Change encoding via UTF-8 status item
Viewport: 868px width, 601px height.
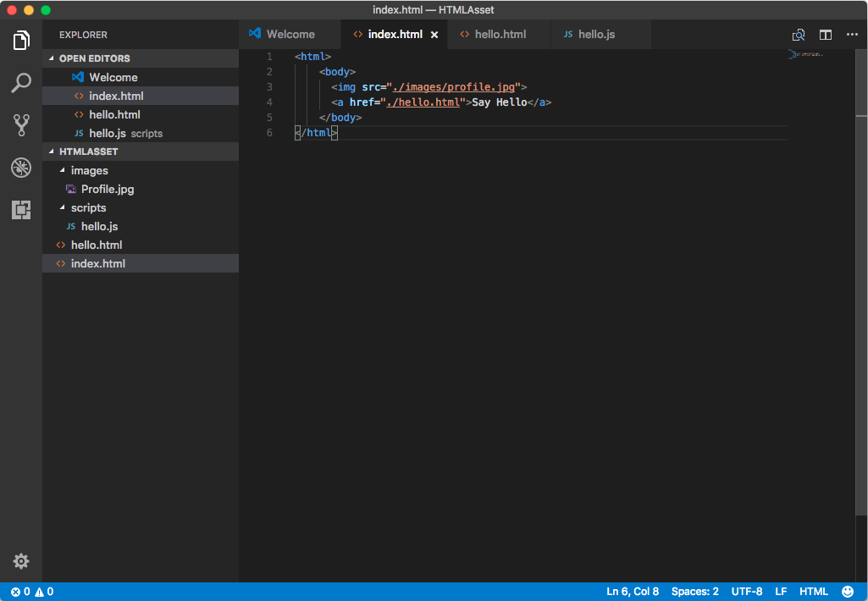[747, 592]
